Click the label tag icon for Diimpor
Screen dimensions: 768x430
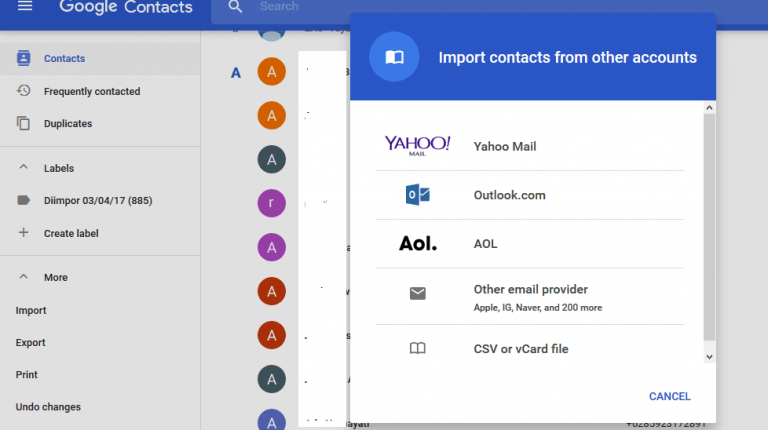coord(24,200)
